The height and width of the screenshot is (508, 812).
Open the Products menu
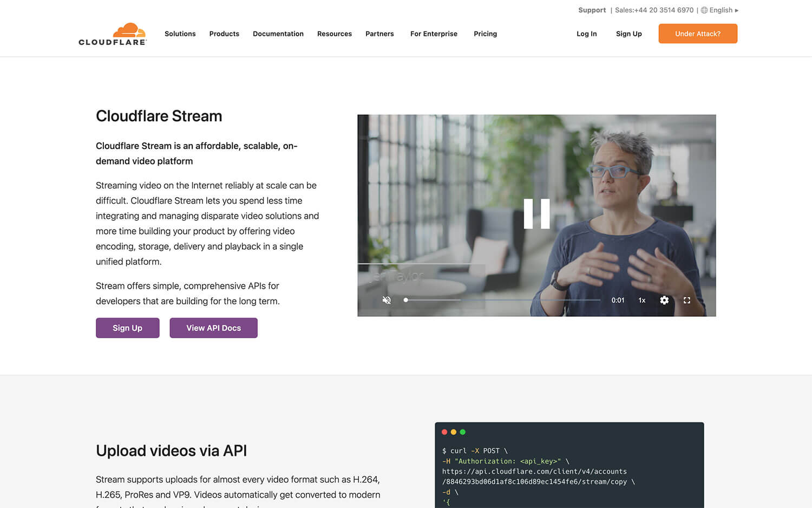[224, 34]
